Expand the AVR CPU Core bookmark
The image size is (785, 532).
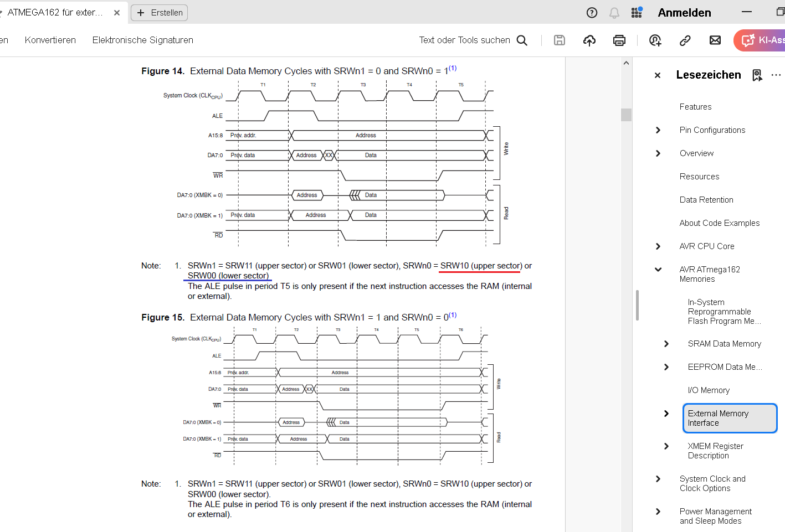coord(658,246)
